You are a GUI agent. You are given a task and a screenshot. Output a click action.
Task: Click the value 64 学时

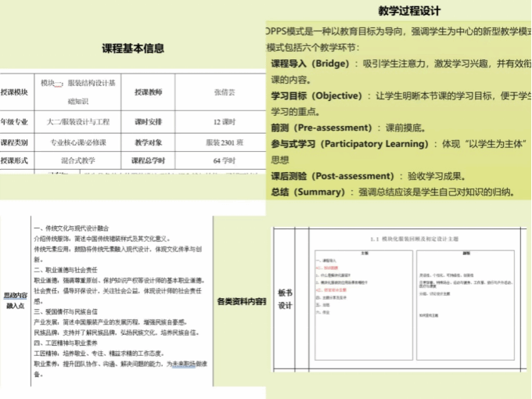pos(225,160)
